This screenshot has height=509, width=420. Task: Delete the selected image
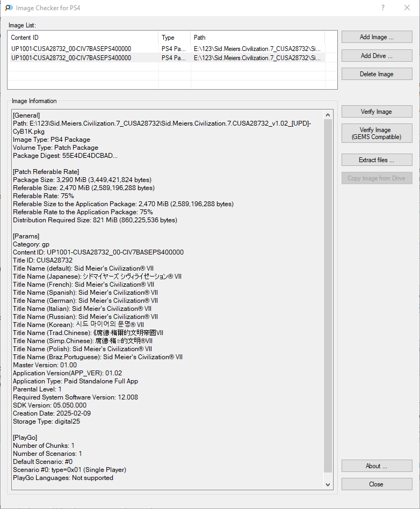pyautogui.click(x=377, y=74)
